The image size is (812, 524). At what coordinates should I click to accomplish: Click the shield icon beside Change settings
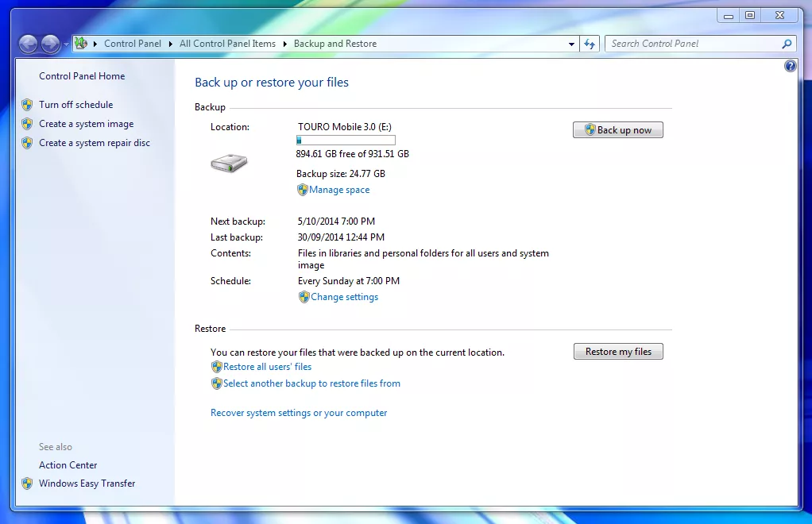pyautogui.click(x=304, y=297)
